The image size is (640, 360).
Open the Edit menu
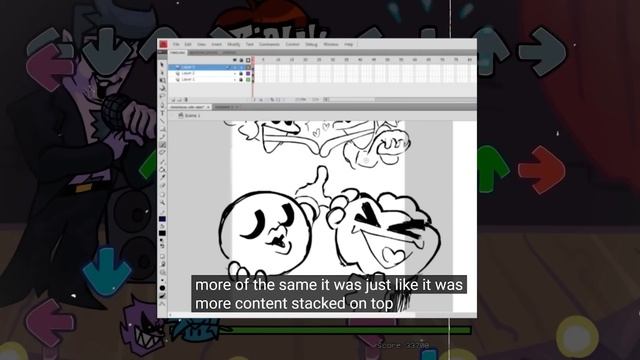pyautogui.click(x=188, y=44)
